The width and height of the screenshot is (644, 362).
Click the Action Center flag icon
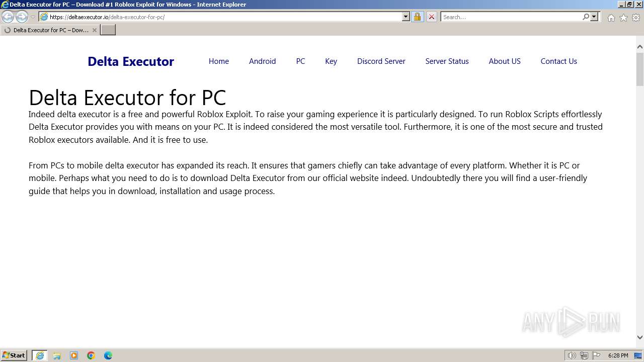coord(596,355)
